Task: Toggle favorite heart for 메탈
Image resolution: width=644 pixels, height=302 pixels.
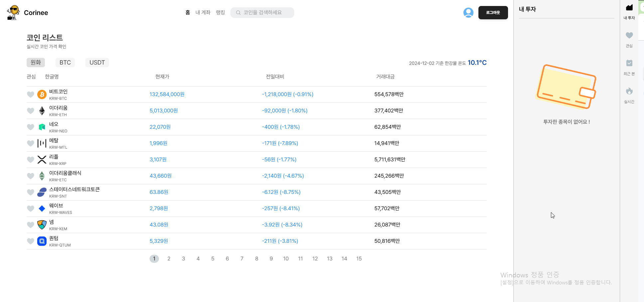Action: click(x=31, y=143)
